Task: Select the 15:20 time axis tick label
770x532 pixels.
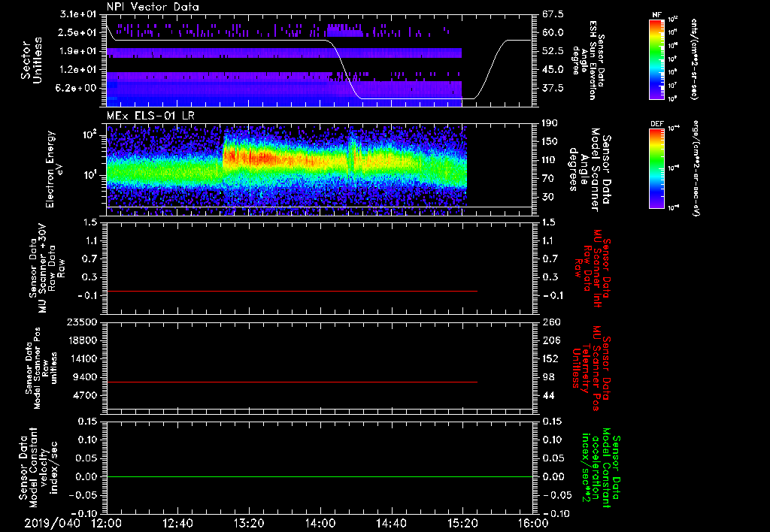Action: click(462, 523)
